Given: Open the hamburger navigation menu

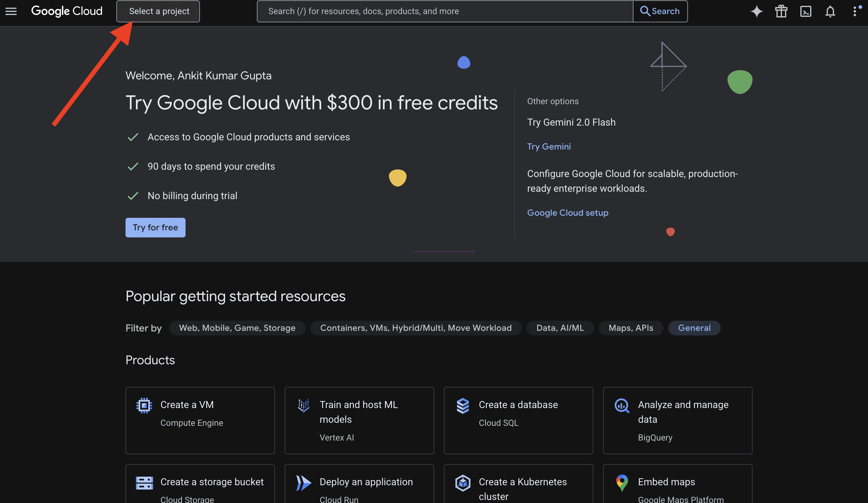Looking at the screenshot, I should click(11, 11).
